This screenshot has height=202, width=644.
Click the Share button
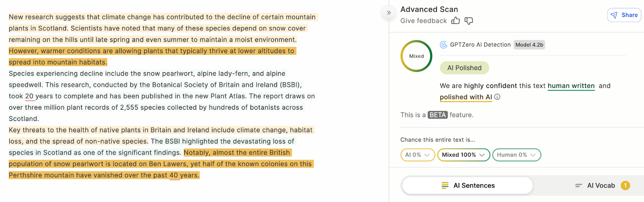tap(624, 15)
